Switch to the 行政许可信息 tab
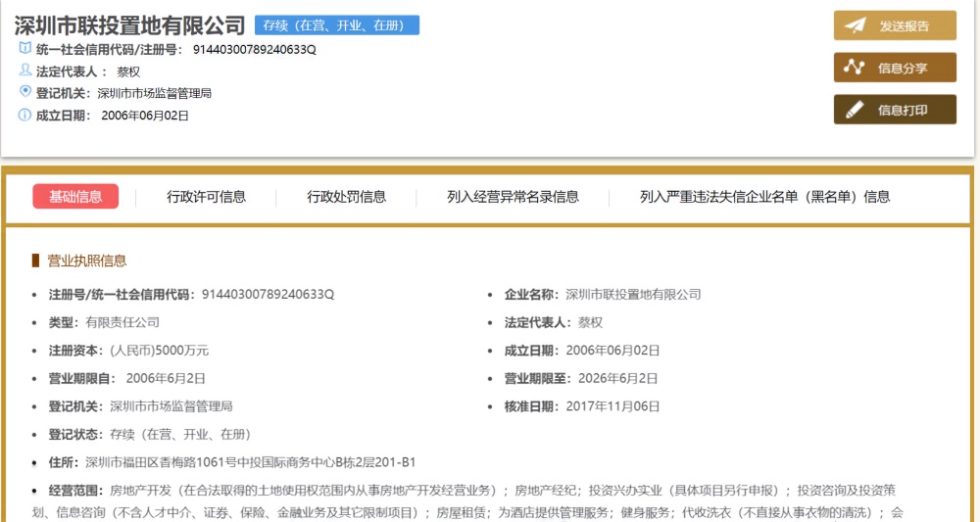The width and height of the screenshot is (980, 522). click(206, 197)
